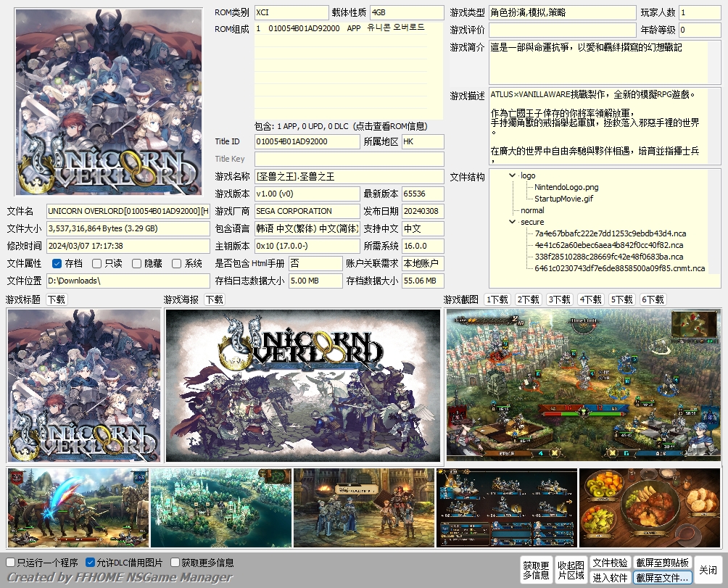Disable the 允许DLC借用图片 checkbox

[89, 562]
